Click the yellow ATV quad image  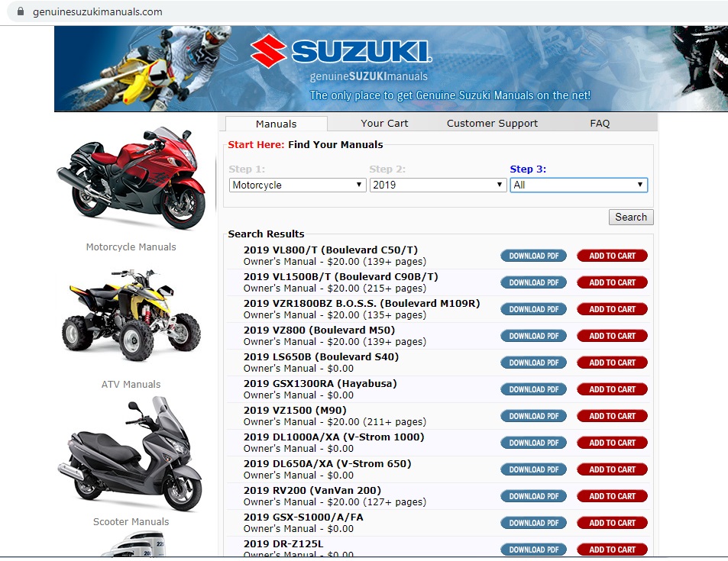131,315
